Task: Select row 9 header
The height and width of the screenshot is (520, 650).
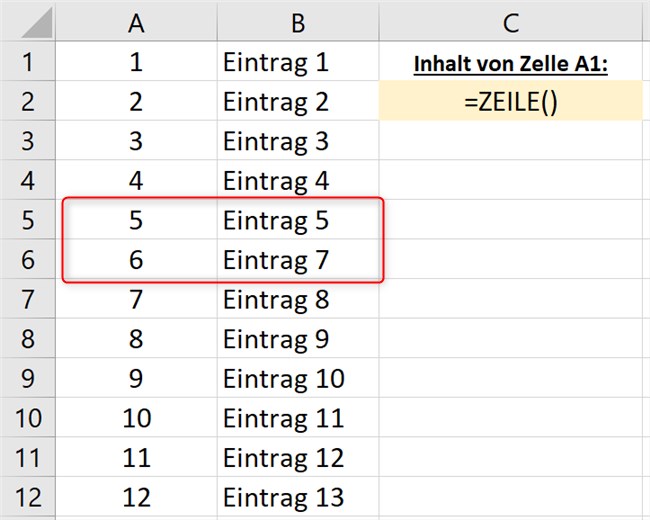Action: coord(27,378)
